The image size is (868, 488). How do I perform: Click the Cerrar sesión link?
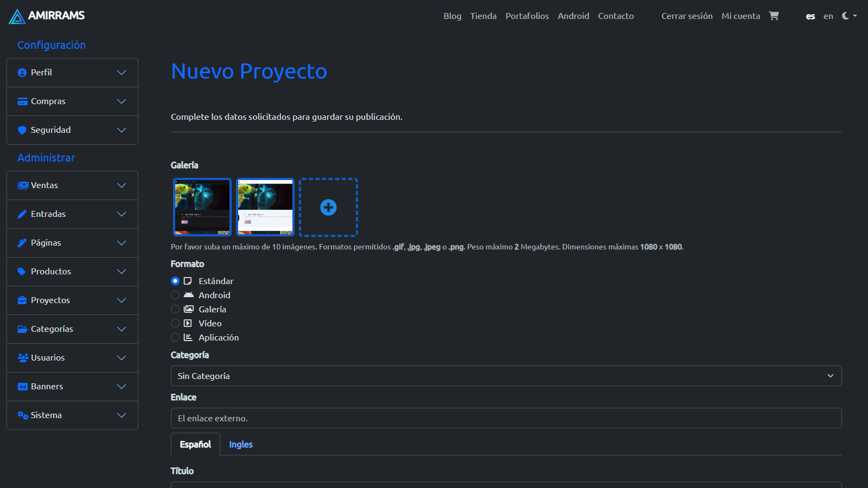coord(687,16)
